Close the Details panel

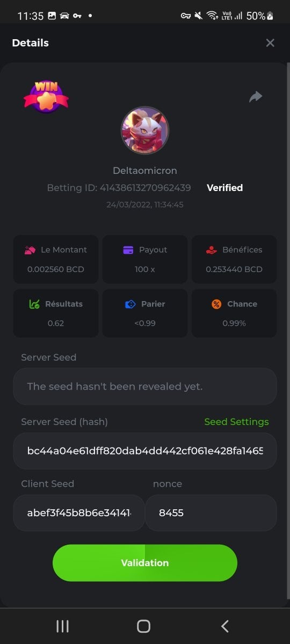pyautogui.click(x=270, y=43)
